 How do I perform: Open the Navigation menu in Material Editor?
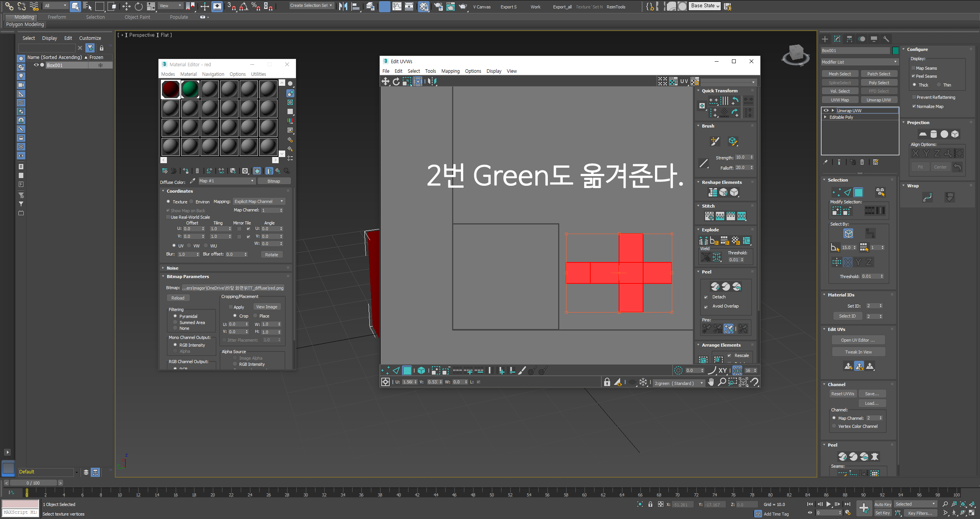pyautogui.click(x=213, y=74)
